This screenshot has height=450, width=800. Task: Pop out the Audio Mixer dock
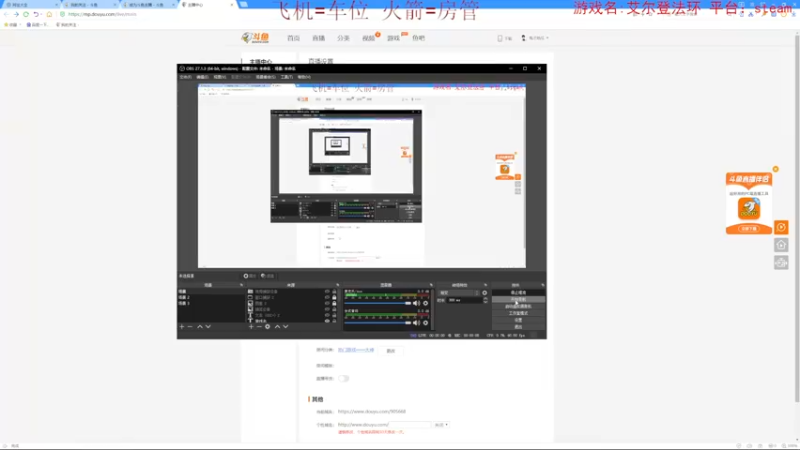click(431, 285)
